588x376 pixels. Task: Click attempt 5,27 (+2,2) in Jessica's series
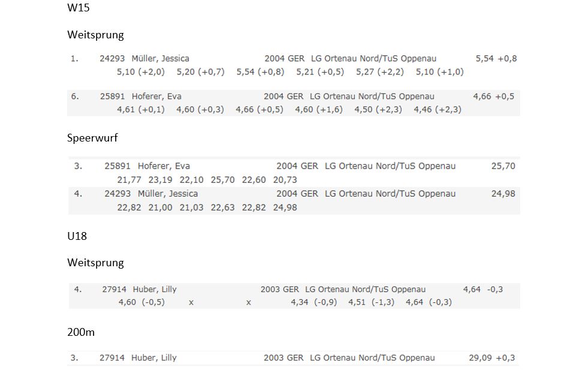380,72
